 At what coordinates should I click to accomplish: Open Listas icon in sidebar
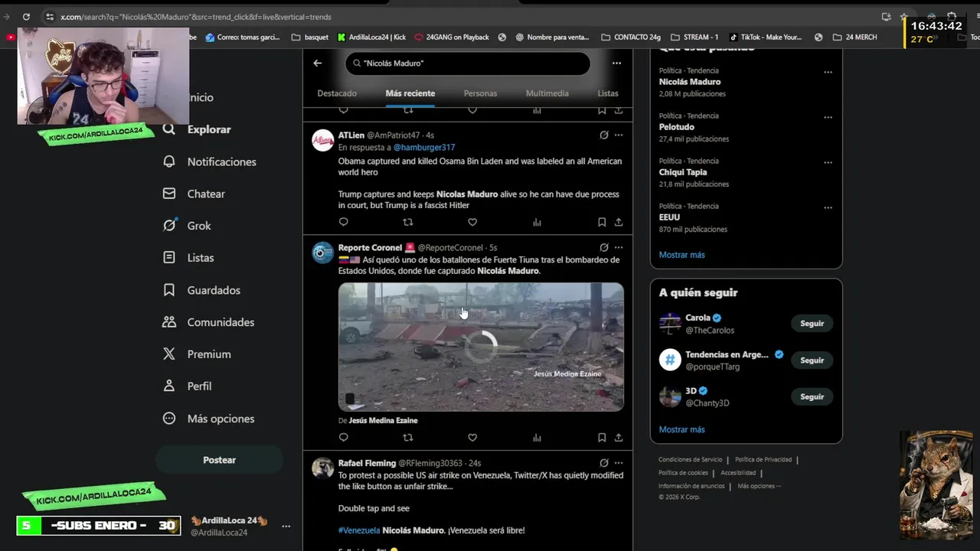tap(169, 258)
